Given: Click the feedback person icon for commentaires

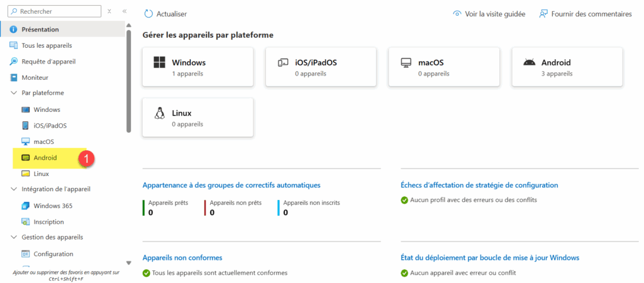Looking at the screenshot, I should pos(543,14).
